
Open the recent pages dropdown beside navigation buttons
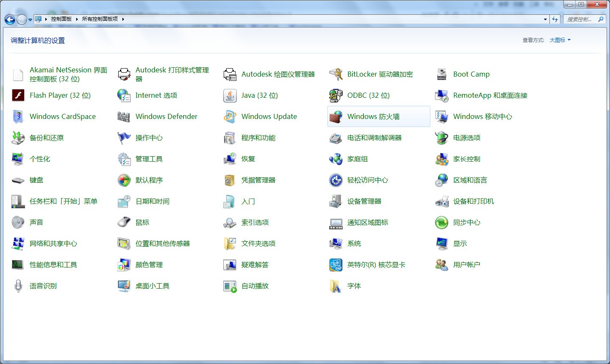click(x=30, y=20)
